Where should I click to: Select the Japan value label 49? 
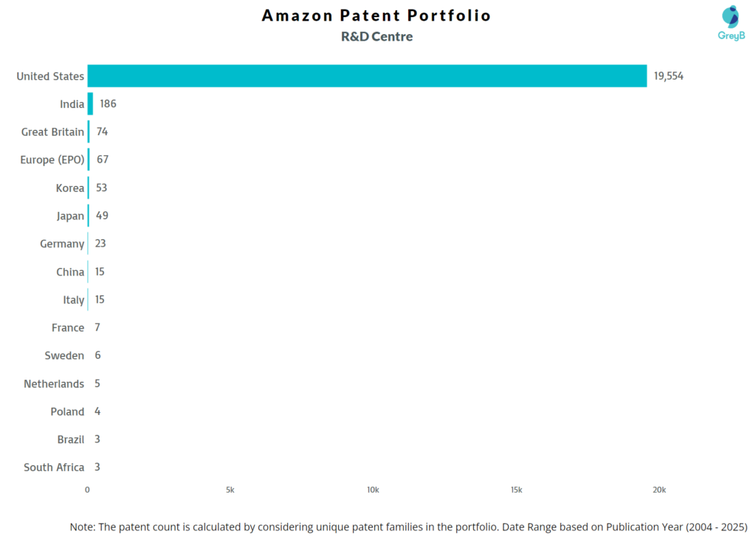(x=102, y=216)
